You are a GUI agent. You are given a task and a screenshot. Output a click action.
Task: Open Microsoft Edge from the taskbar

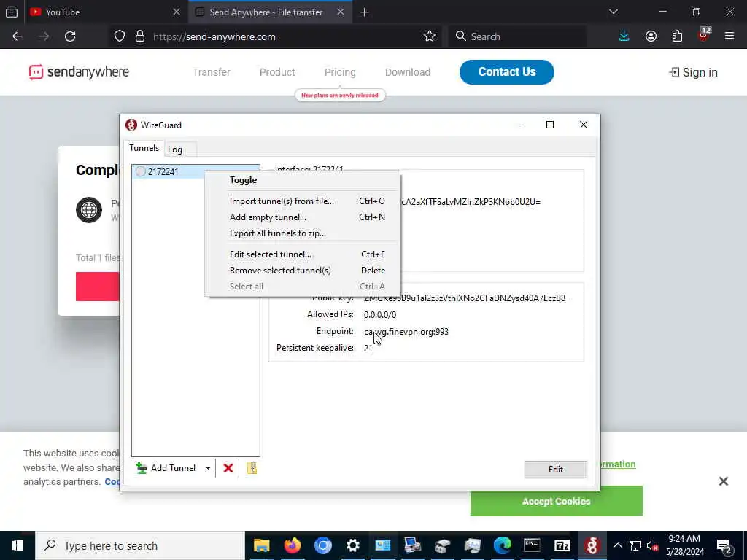502,545
